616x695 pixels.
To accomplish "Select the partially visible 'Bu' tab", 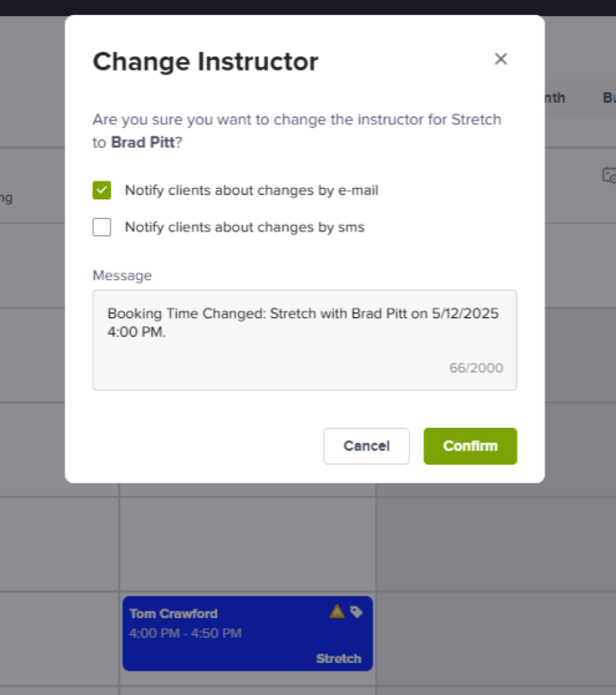I will tap(608, 98).
